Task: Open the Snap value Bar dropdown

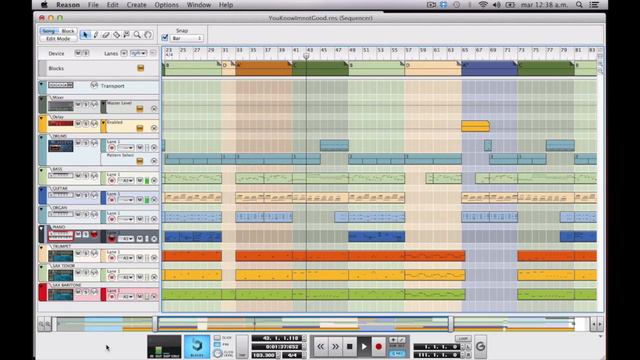Action: pos(187,38)
